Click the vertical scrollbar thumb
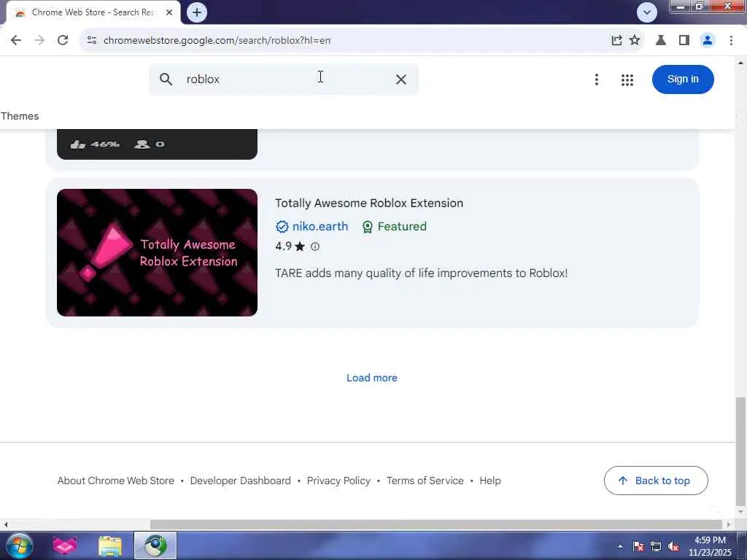The width and height of the screenshot is (747, 560). [x=740, y=451]
